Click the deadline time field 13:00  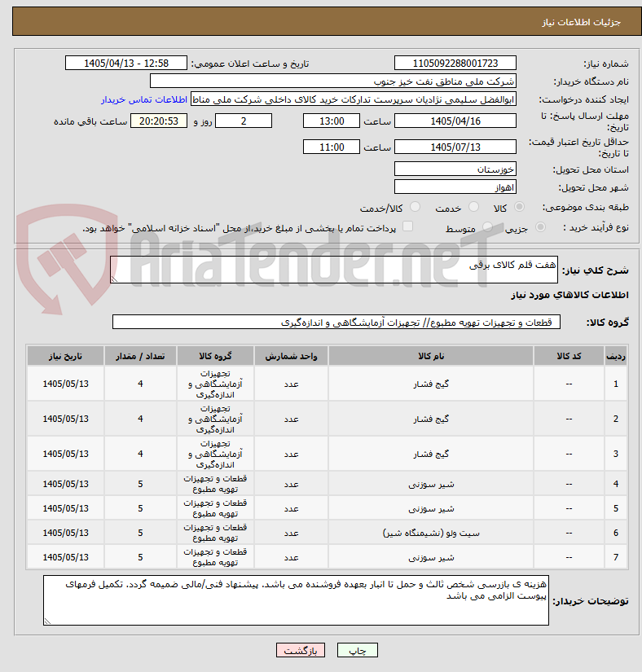pyautogui.click(x=332, y=121)
